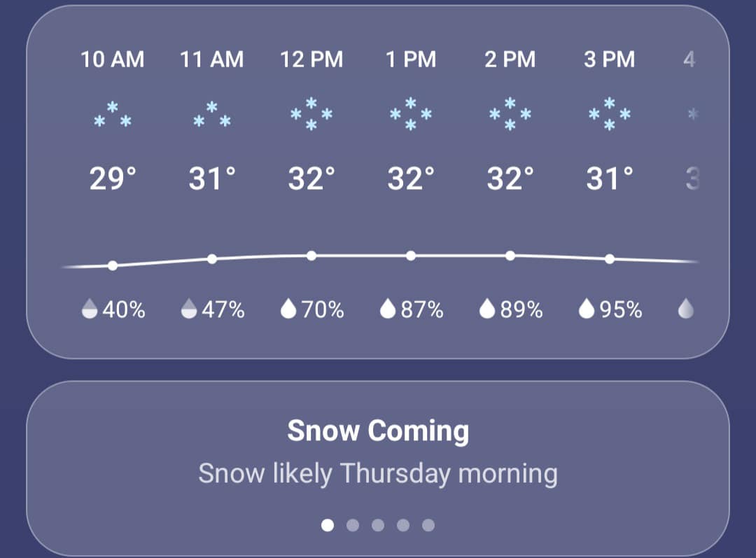Click the snow icon under 2 PM

(510, 114)
